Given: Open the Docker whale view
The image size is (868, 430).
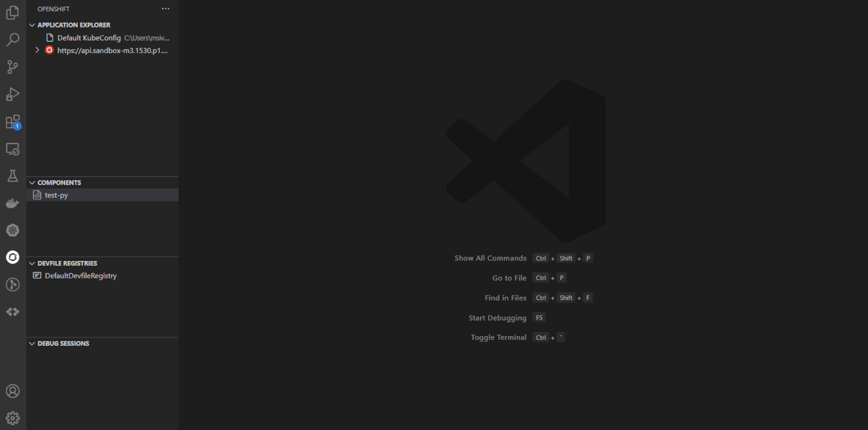Looking at the screenshot, I should pos(13,204).
